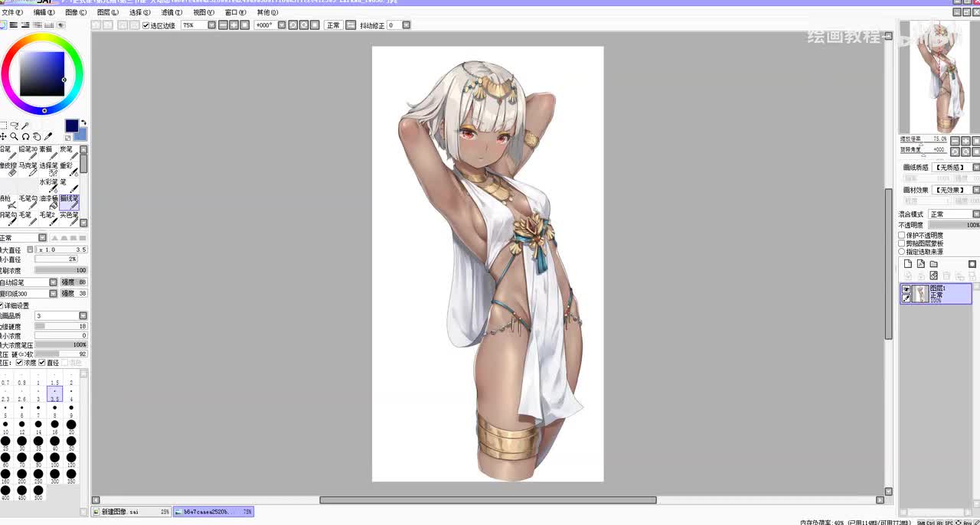Select the rectangular selection tool
Image resolution: width=980 pixels, height=525 pixels.
[2, 126]
